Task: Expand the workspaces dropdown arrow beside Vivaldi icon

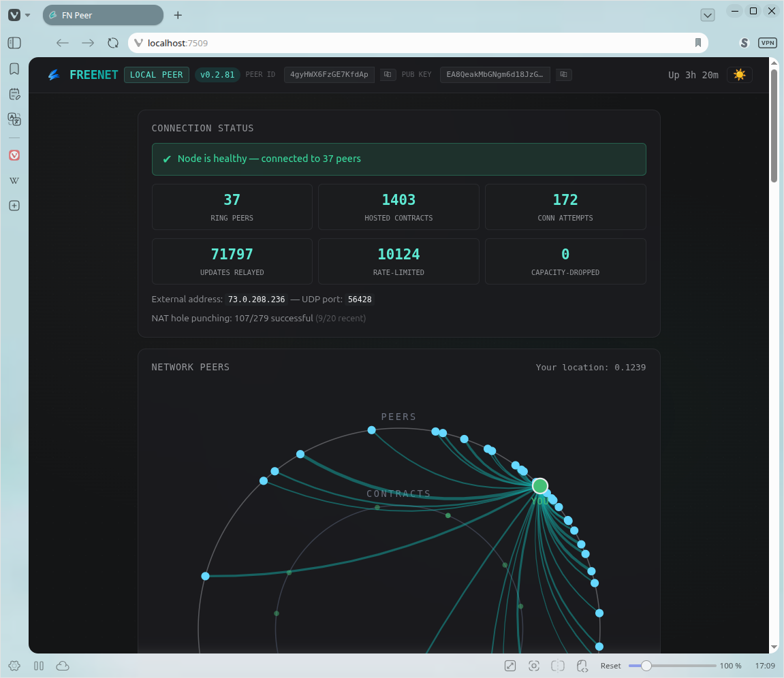Action: pyautogui.click(x=28, y=15)
